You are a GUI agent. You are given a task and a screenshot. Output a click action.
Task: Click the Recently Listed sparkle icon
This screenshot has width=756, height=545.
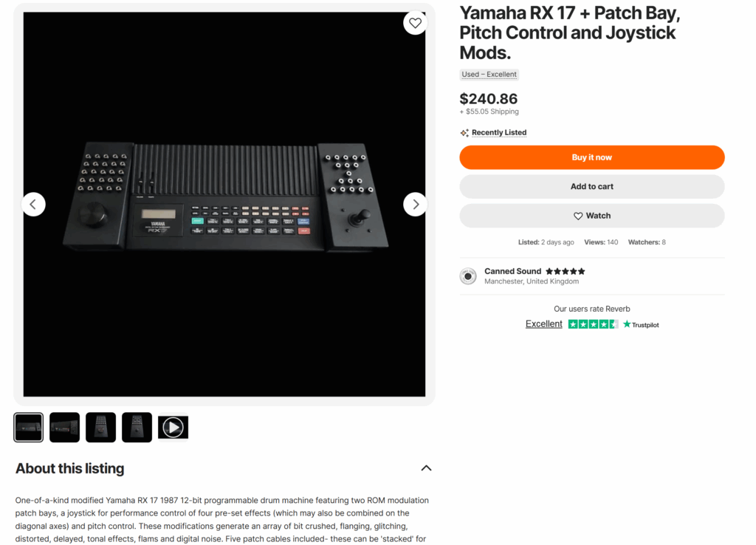pos(464,133)
